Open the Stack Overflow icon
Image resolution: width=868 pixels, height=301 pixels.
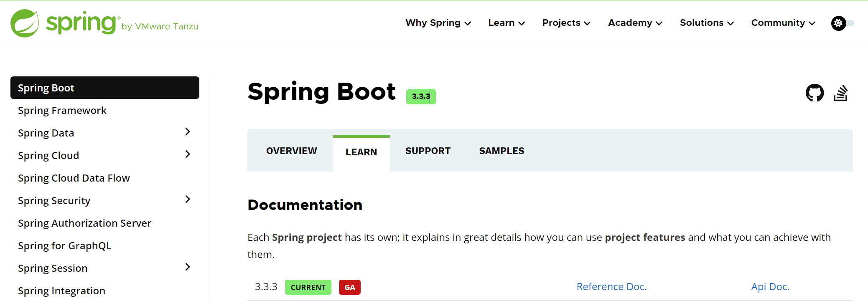pyautogui.click(x=840, y=93)
